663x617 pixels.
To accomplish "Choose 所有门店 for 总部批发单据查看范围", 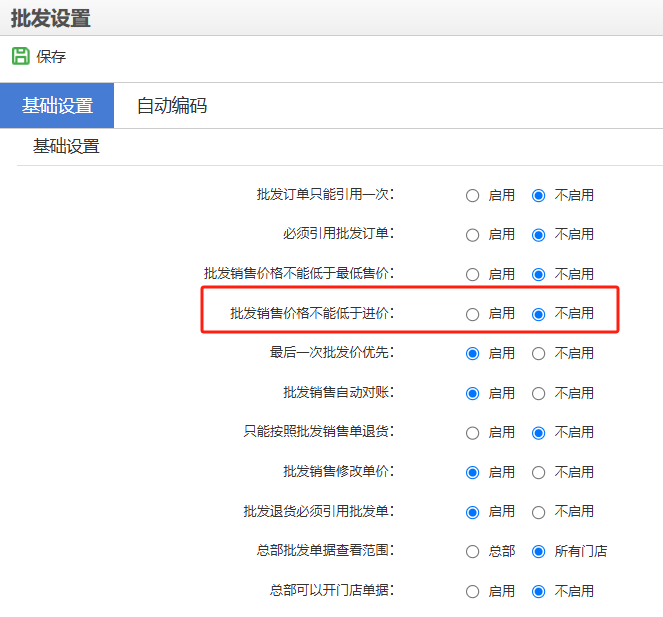I will point(538,551).
